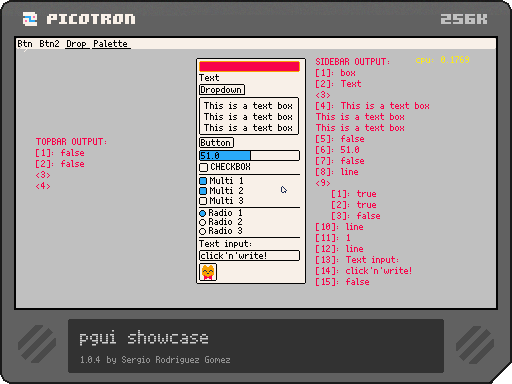Focus the click'n'write! text input
Viewport: 512px width, 384px height.
249,256
